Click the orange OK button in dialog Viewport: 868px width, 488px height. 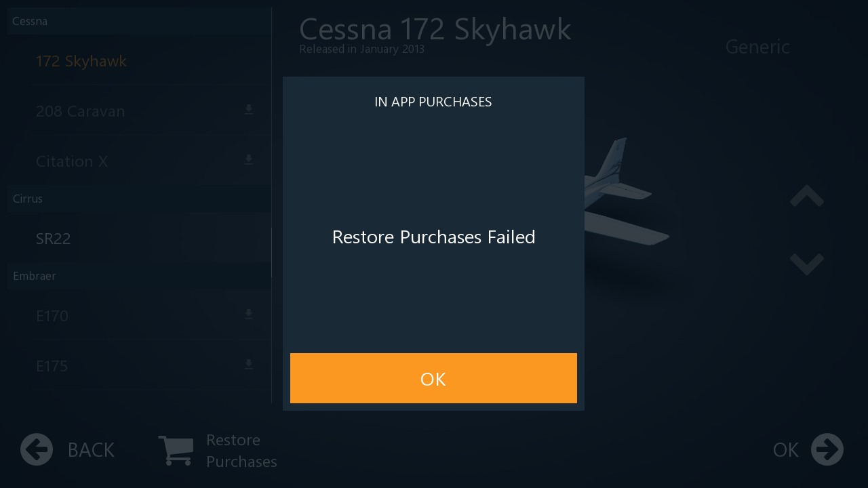(x=433, y=378)
